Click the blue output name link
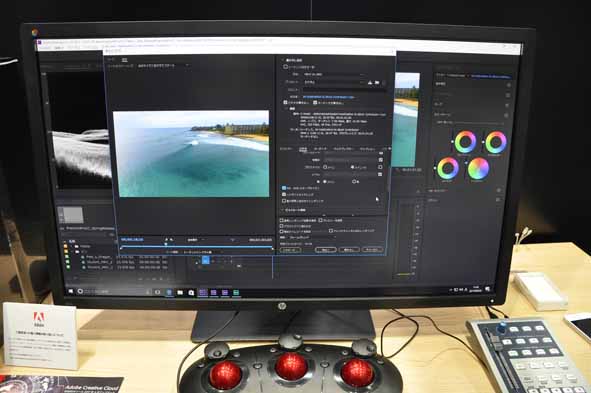The height and width of the screenshot is (393, 591). (x=329, y=97)
